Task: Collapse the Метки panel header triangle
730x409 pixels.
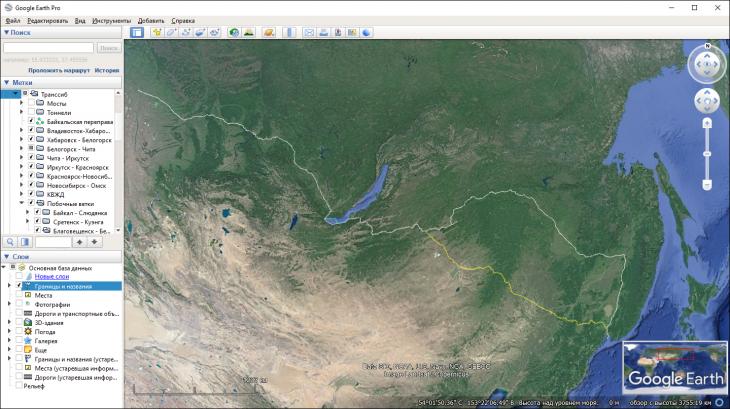Action: pos(7,82)
